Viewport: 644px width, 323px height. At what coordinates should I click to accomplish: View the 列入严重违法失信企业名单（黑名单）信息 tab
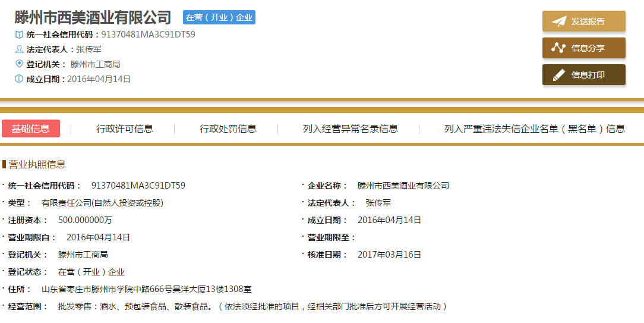click(535, 128)
